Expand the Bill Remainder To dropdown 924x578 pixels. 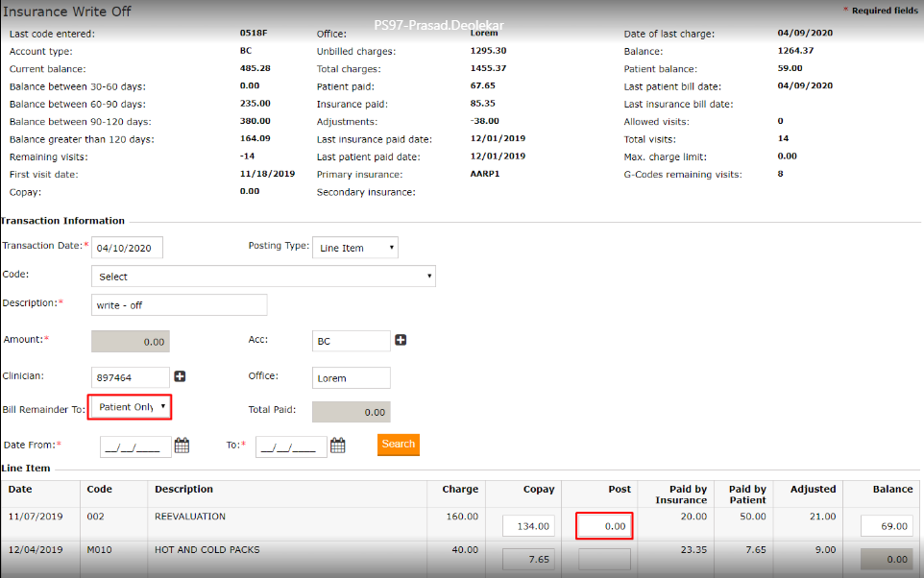click(130, 407)
